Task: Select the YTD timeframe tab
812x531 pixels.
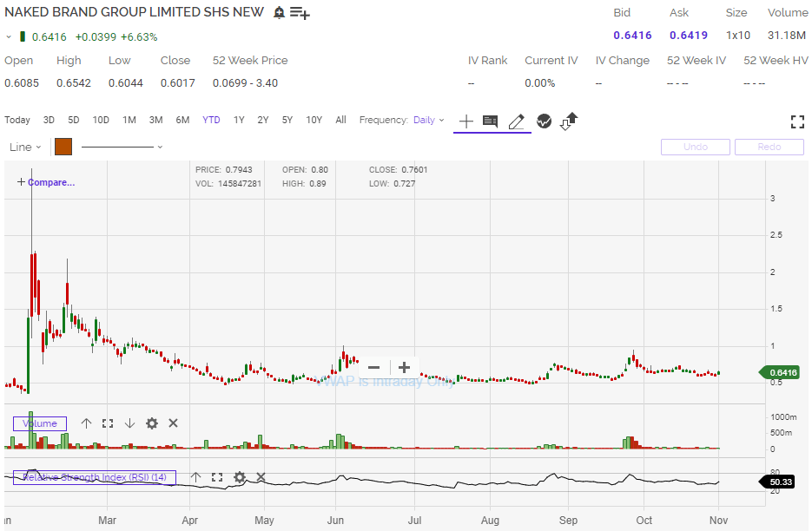Action: click(211, 121)
